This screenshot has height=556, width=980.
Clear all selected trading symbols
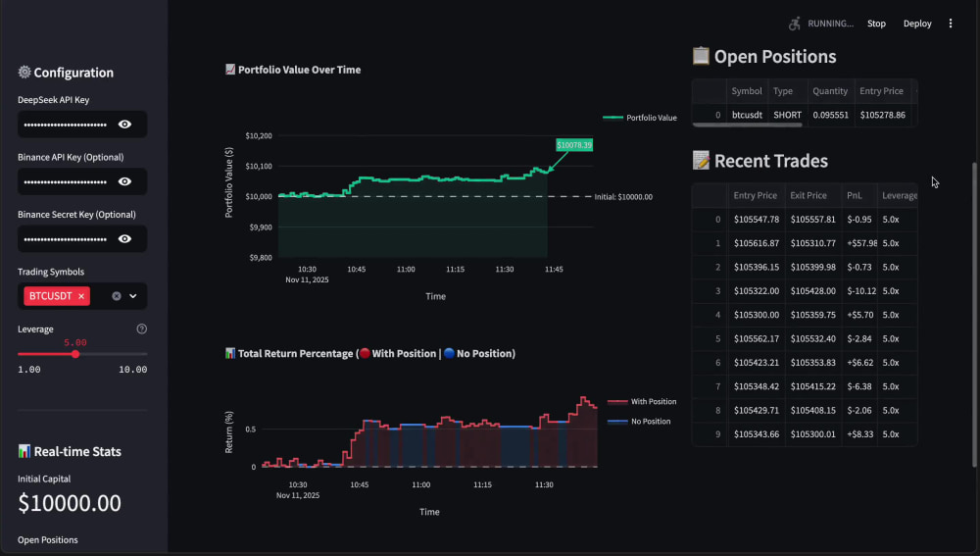coord(117,296)
